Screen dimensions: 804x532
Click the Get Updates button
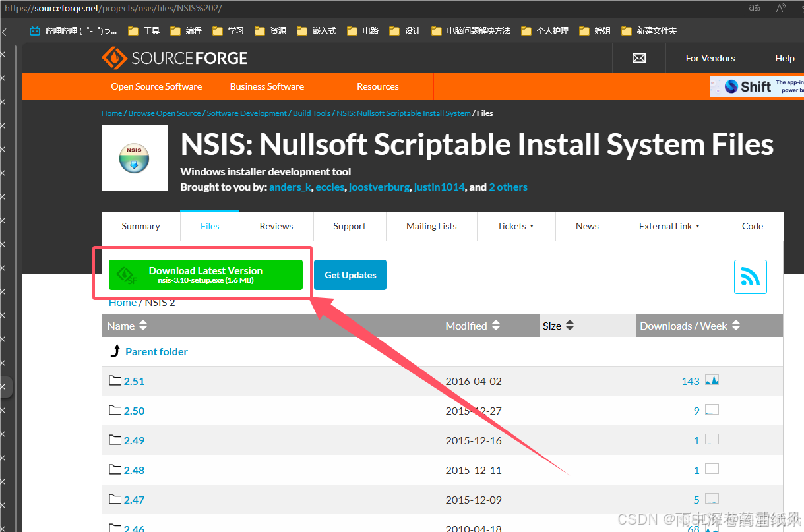click(350, 275)
